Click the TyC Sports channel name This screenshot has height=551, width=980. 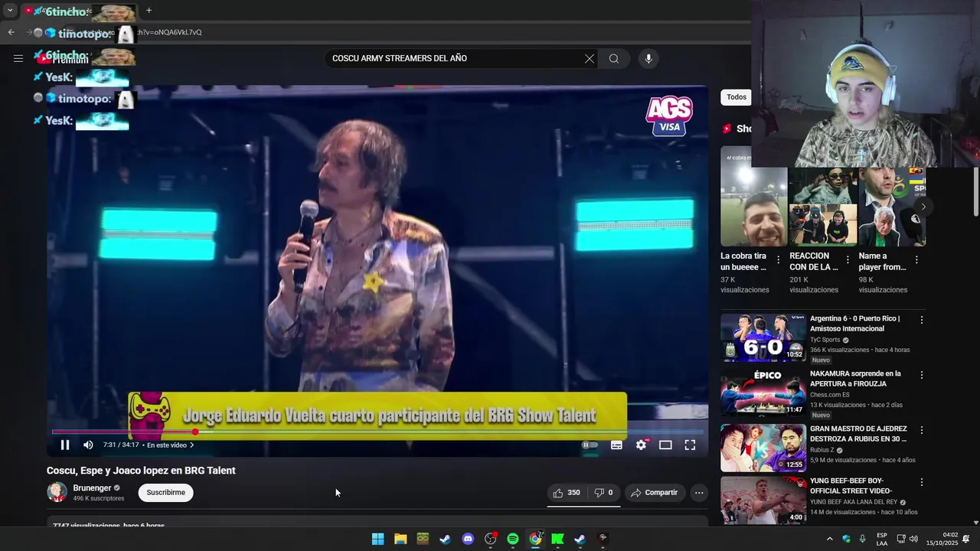[x=825, y=340]
